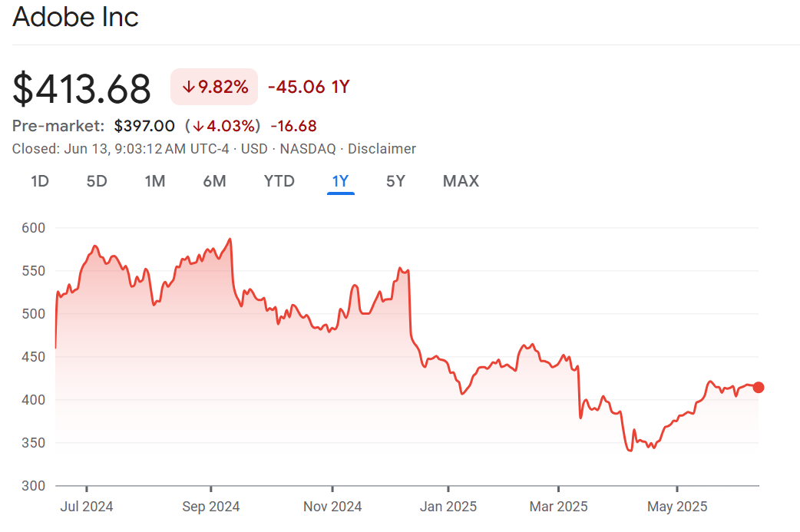
Task: Switch to the 5D range tab
Action: coord(97,181)
